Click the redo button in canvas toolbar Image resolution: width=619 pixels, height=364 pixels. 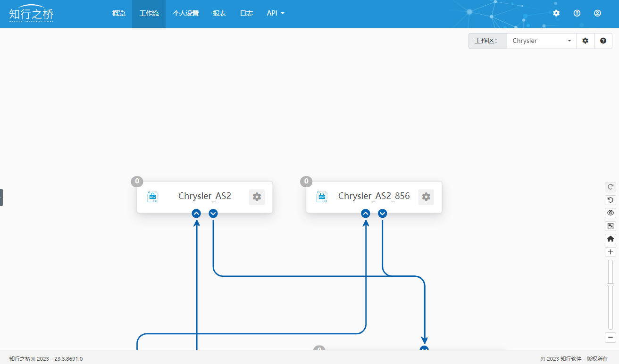(x=611, y=187)
